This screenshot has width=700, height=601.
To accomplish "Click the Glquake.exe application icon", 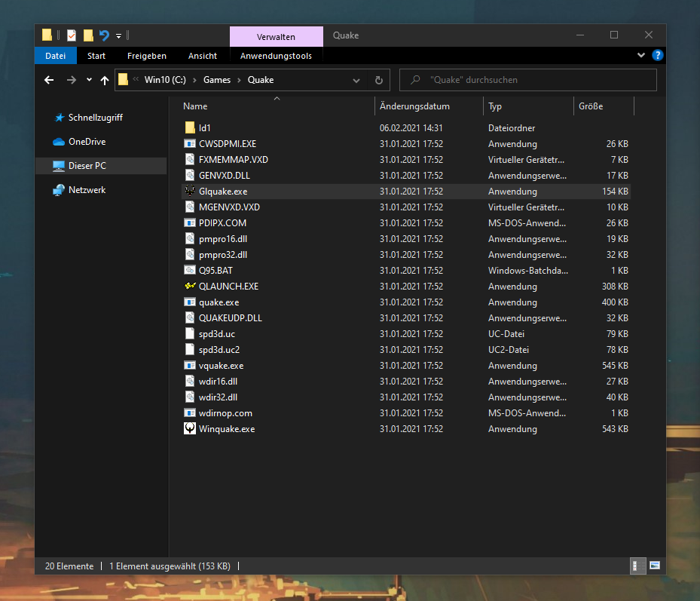I will coord(190,192).
